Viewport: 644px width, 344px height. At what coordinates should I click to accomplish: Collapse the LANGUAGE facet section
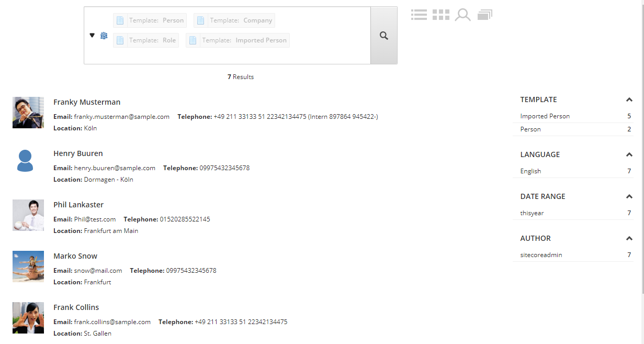click(629, 154)
